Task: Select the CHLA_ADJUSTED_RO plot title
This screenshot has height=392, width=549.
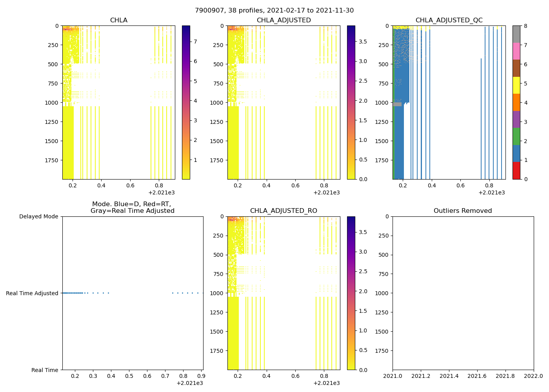Action: pos(284,211)
